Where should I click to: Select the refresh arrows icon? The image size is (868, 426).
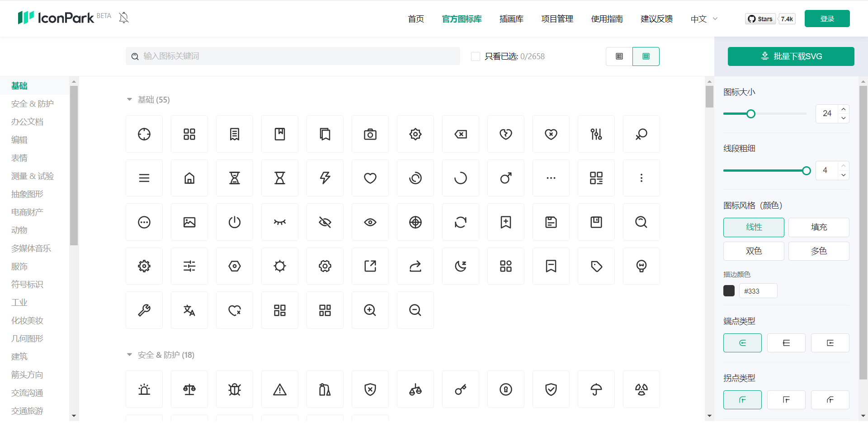coord(461,222)
